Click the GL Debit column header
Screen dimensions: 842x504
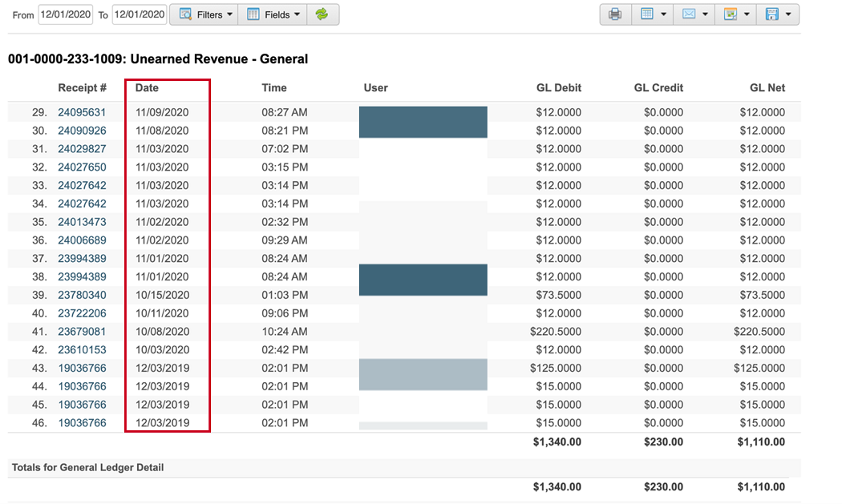558,87
